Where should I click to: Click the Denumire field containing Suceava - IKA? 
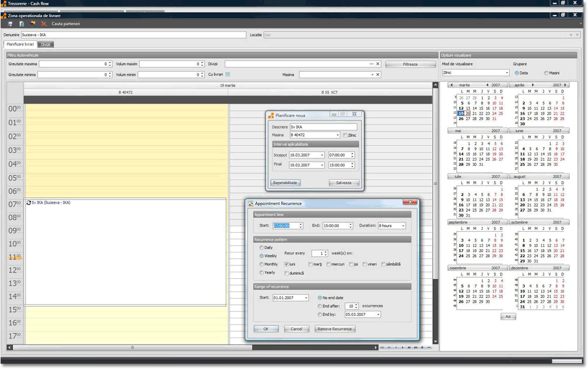tap(133, 35)
